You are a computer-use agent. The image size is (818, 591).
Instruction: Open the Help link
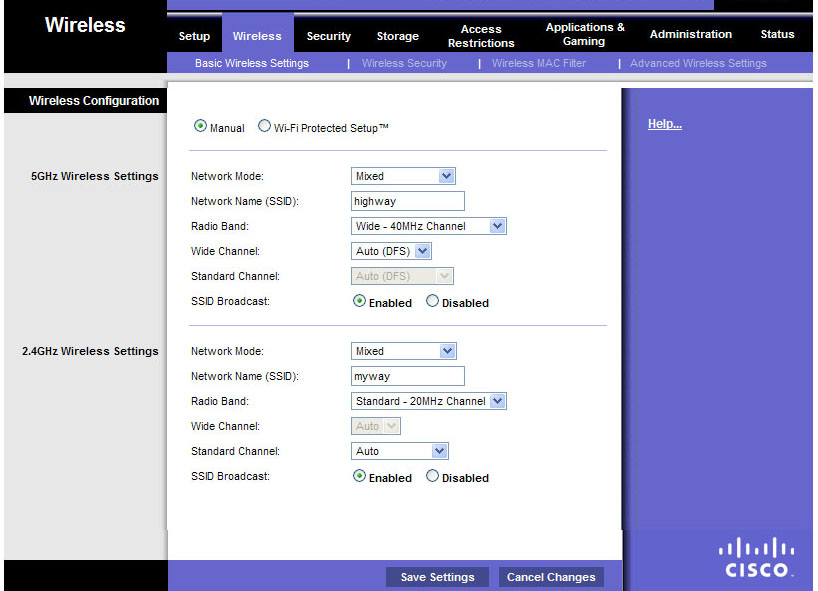pos(664,124)
